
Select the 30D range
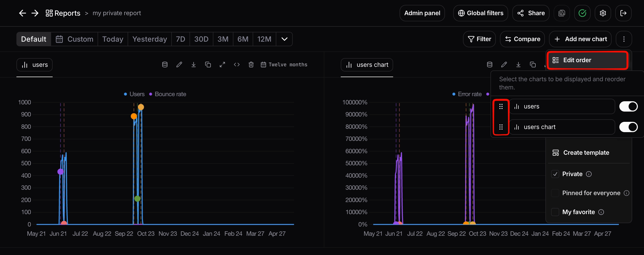click(201, 39)
